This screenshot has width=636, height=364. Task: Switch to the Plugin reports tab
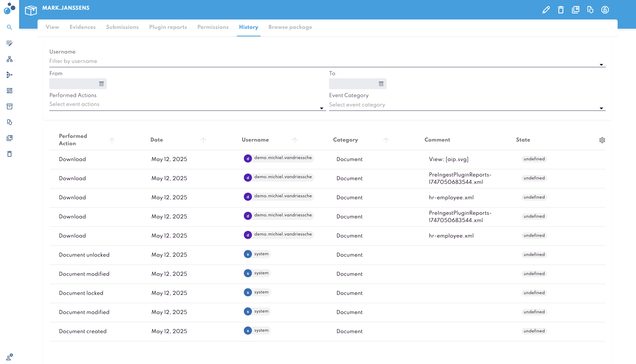[168, 27]
